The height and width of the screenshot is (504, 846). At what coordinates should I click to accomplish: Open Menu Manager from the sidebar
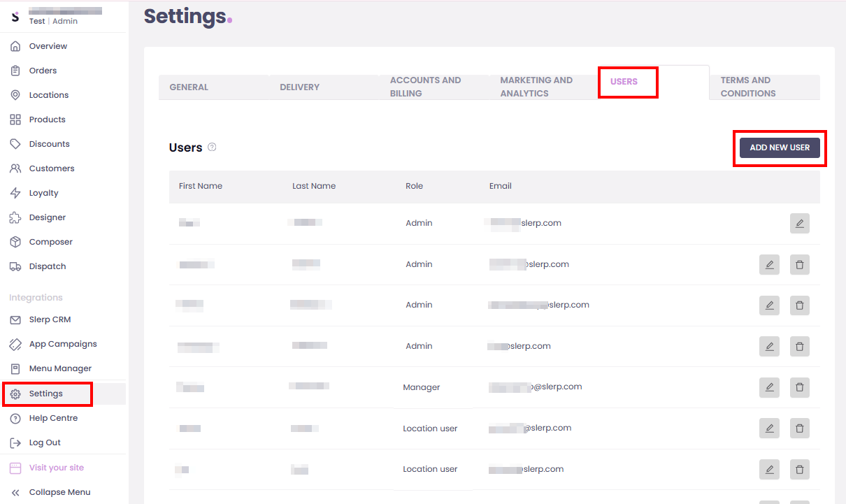pos(60,368)
